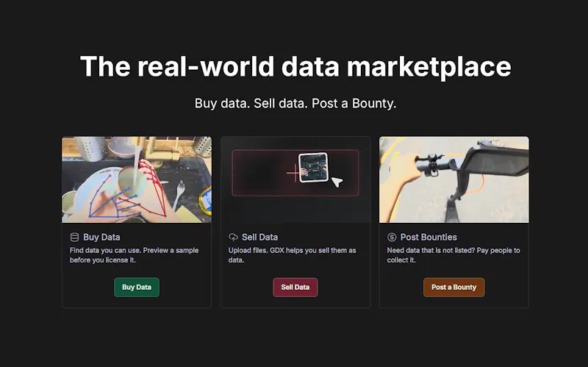Click the Post Bounties card heading text
Viewport: 588px width, 367px height.
pyautogui.click(x=429, y=237)
